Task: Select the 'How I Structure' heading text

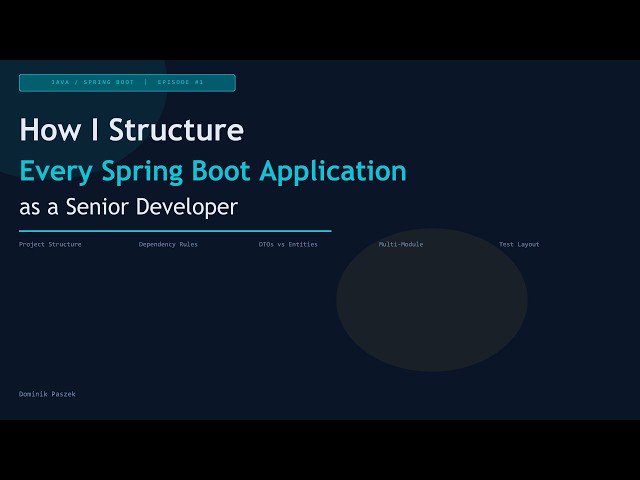Action: tap(131, 130)
